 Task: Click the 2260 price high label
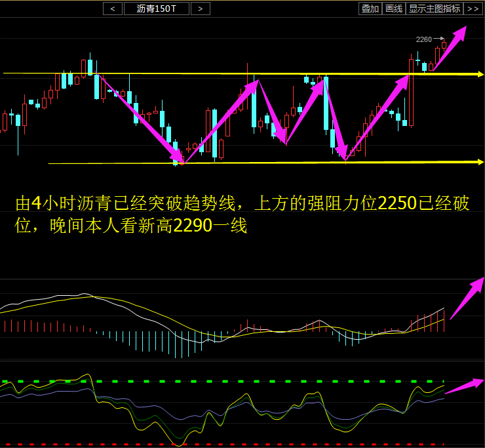point(425,39)
